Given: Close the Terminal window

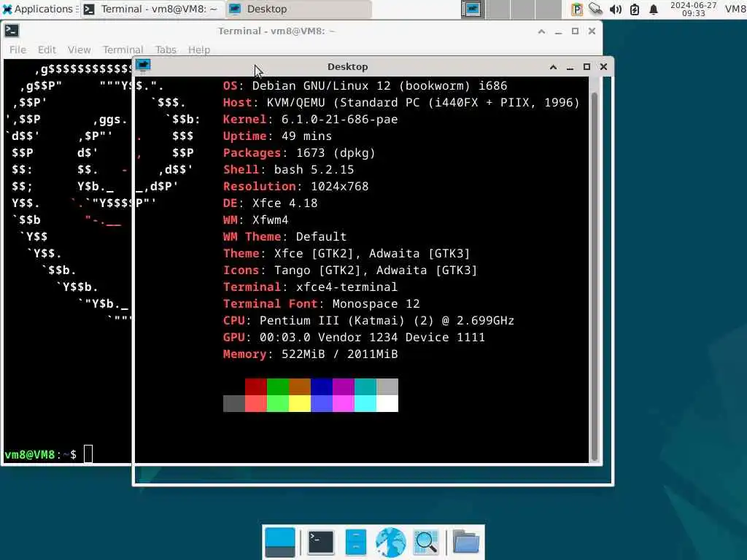Looking at the screenshot, I should 592,31.
